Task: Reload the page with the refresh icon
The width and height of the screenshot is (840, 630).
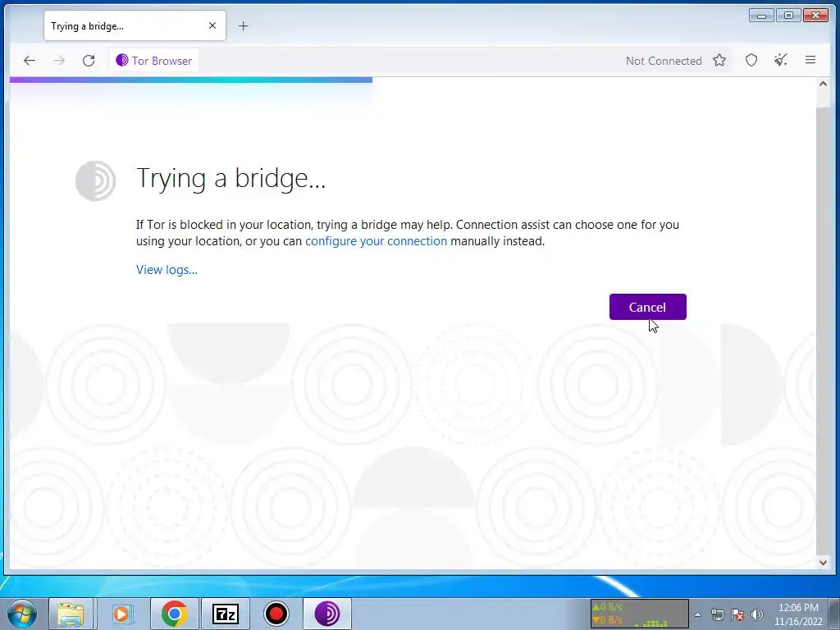Action: pyautogui.click(x=89, y=61)
